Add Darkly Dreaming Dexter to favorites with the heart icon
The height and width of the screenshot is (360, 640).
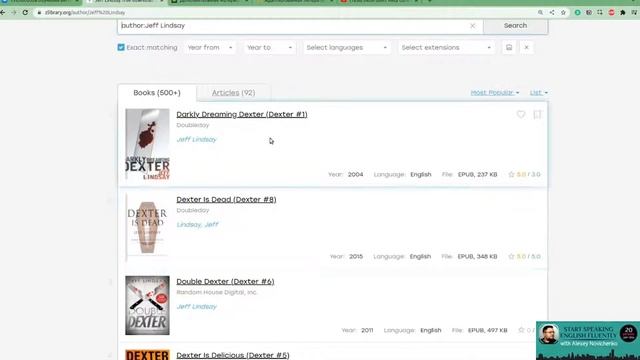click(521, 115)
